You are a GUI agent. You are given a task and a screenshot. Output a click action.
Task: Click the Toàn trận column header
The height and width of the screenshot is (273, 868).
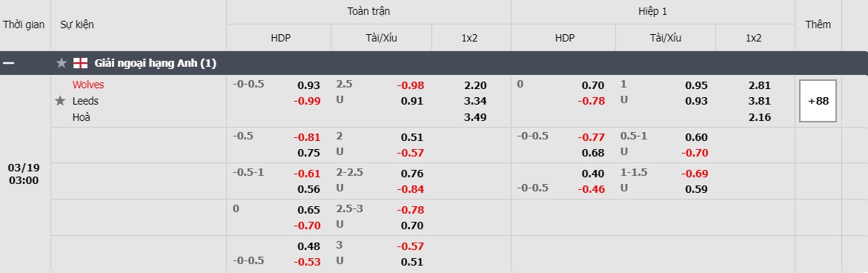pos(368,12)
